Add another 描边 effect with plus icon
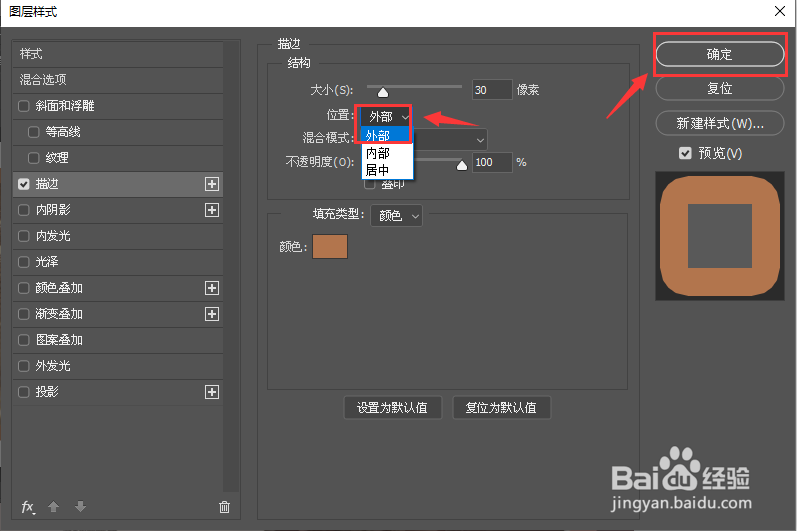This screenshot has height=531, width=797. click(212, 184)
